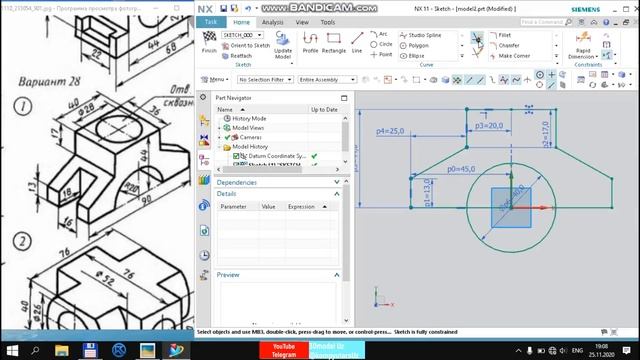Image resolution: width=640 pixels, height=360 pixels.
Task: Switch to the Home ribbon tab
Action: [x=241, y=22]
